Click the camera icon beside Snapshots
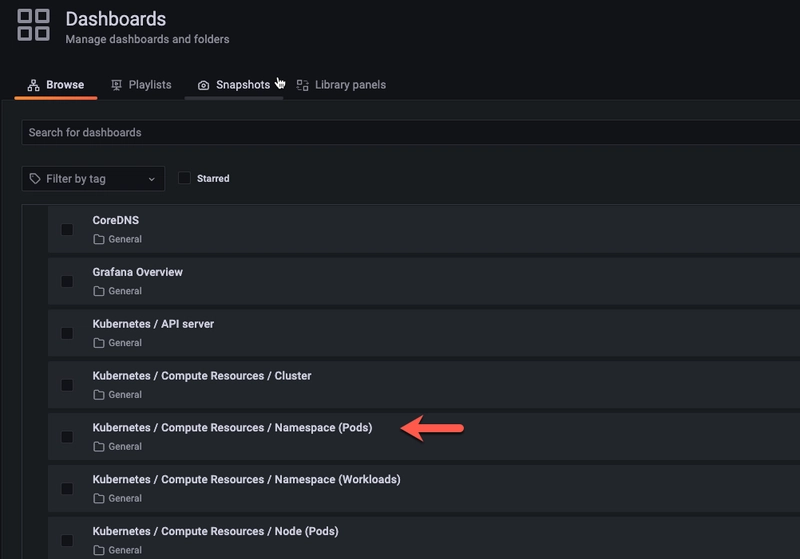Image resolution: width=800 pixels, height=559 pixels. [203, 86]
